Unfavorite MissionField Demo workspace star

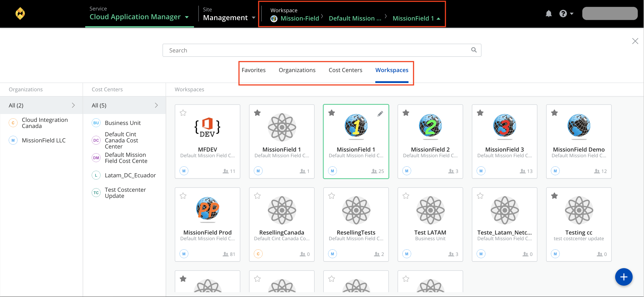click(x=554, y=113)
